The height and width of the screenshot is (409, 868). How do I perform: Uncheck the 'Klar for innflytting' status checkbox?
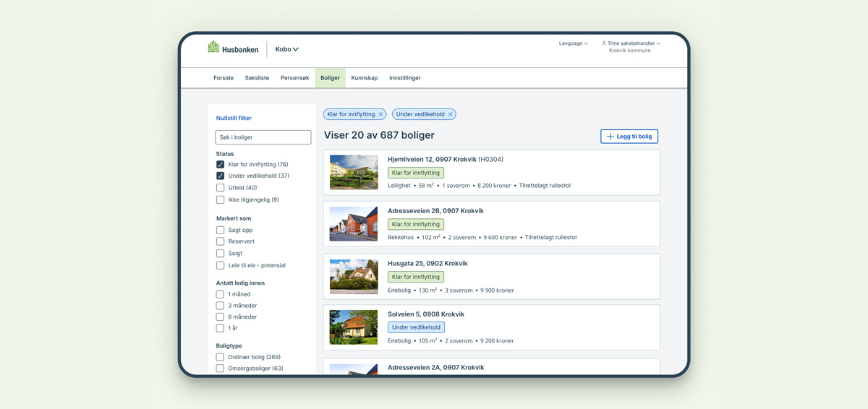pos(221,165)
